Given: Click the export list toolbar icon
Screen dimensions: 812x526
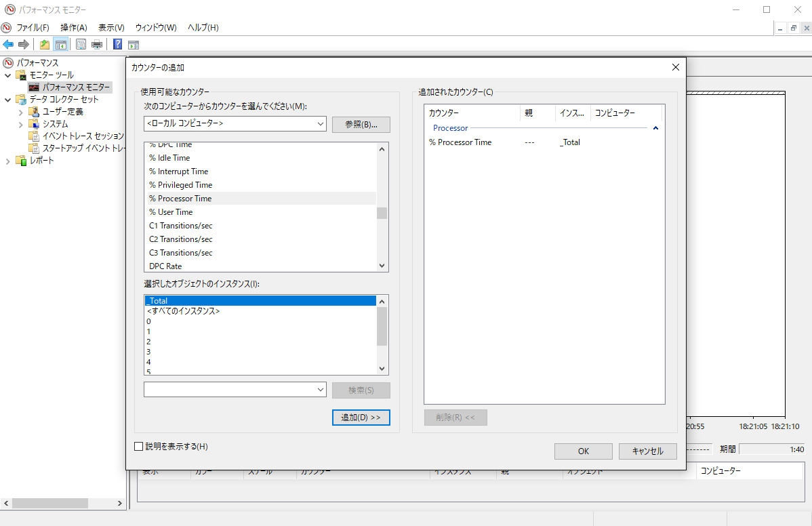Looking at the screenshot, I should (81, 45).
